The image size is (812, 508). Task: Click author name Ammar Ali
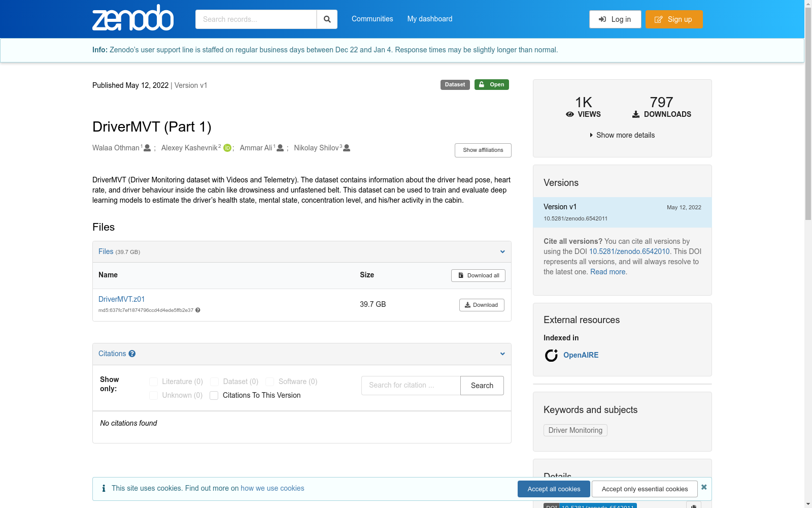click(x=256, y=148)
